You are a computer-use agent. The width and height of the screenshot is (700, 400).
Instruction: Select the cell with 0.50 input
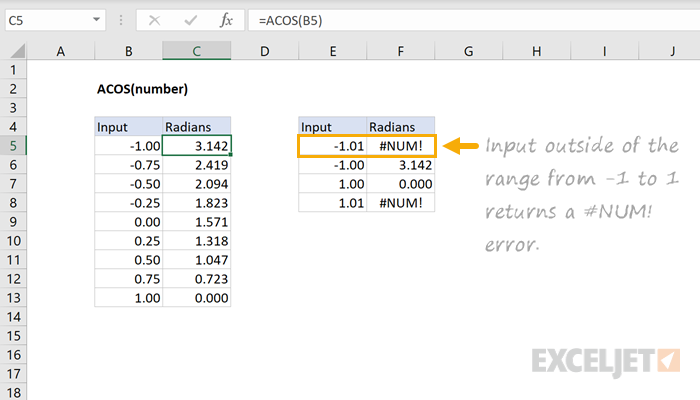coord(129,260)
